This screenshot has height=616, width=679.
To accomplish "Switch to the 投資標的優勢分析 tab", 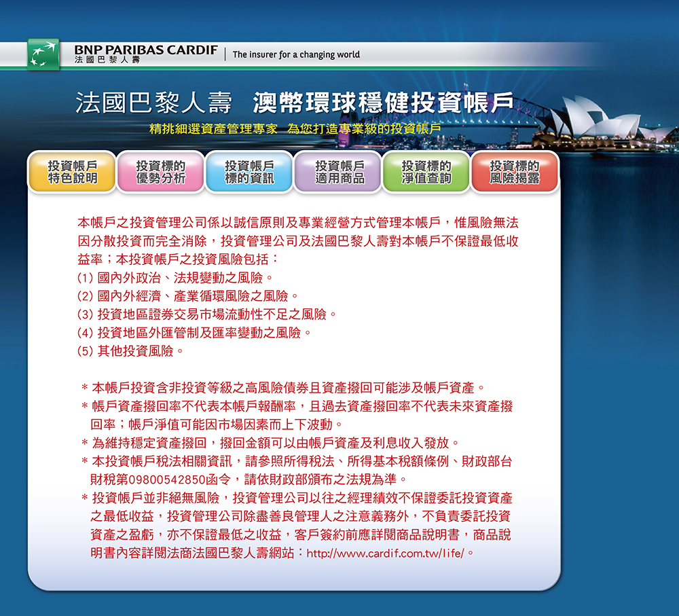I will tap(161, 172).
